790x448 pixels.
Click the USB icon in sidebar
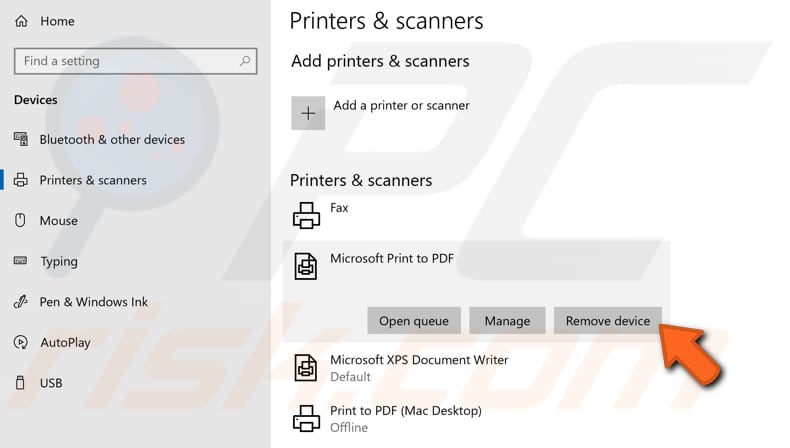point(20,382)
